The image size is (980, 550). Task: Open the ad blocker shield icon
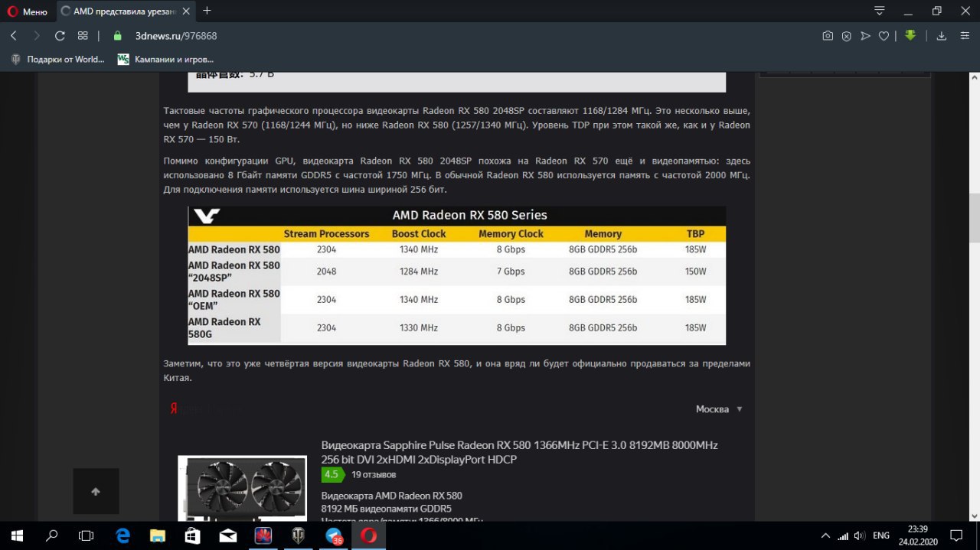tap(847, 36)
